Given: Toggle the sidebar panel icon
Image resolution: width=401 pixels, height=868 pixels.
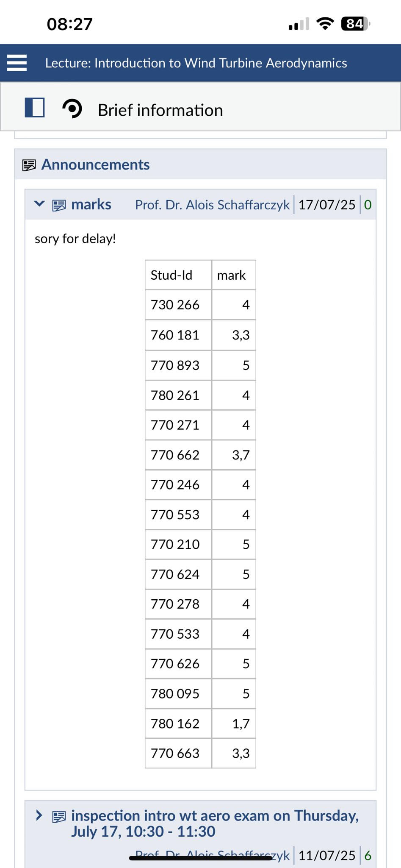Looking at the screenshot, I should coord(35,108).
